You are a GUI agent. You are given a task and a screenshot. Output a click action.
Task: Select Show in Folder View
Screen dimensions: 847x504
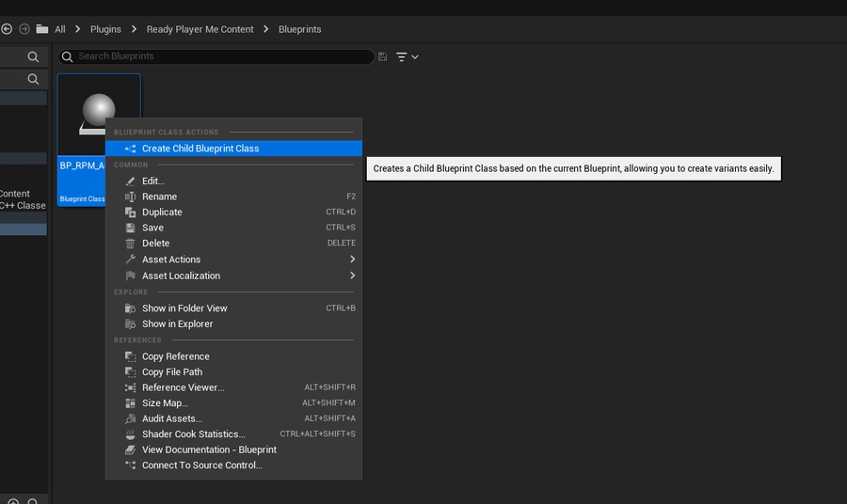pyautogui.click(x=184, y=308)
